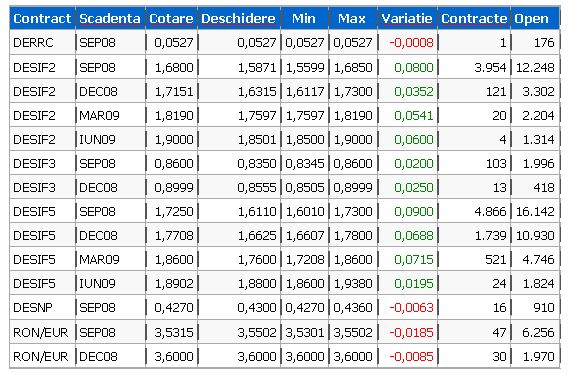Screen dimensions: 569x373
Task: Select the Cotare column header
Action: 171,18
